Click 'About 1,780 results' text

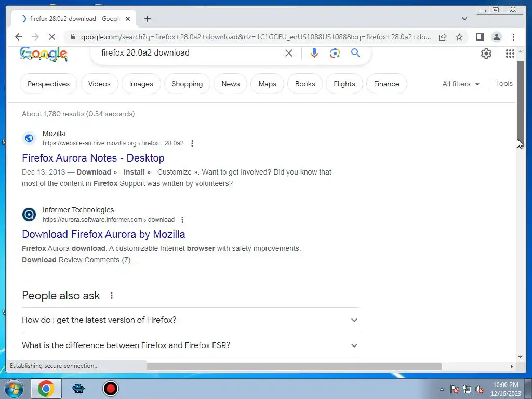(x=78, y=114)
